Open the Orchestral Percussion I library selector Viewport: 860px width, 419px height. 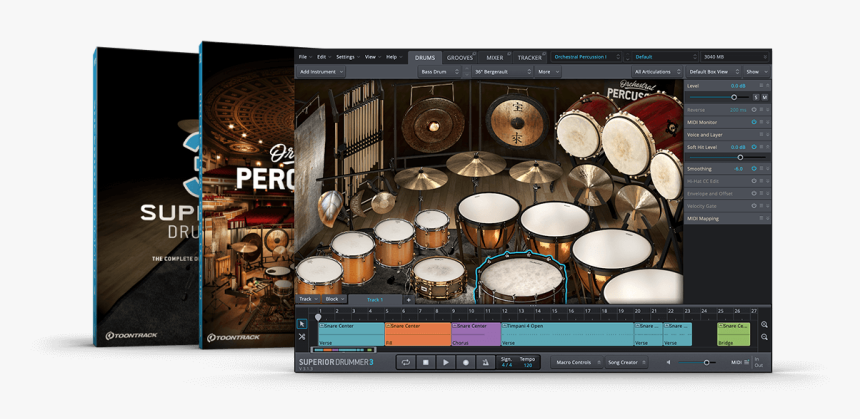point(586,56)
